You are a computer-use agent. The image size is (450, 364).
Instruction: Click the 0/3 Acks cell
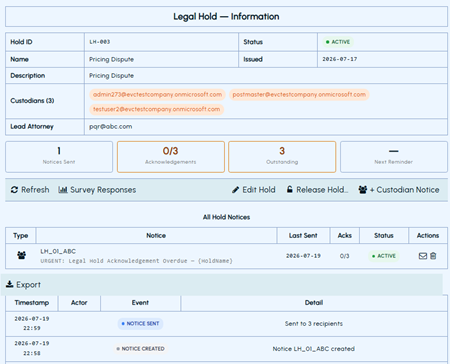pyautogui.click(x=344, y=256)
